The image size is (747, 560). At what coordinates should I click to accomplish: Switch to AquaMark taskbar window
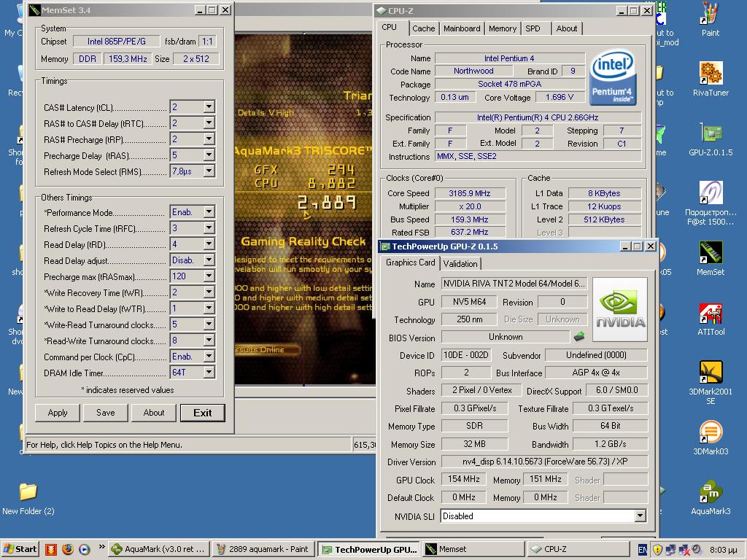pyautogui.click(x=158, y=549)
